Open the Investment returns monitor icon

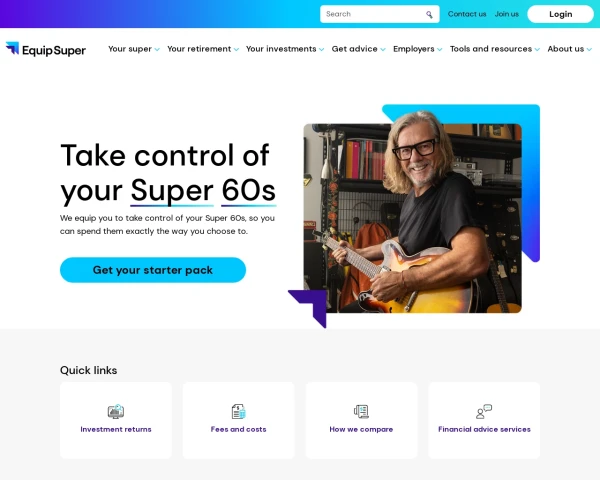coord(116,411)
